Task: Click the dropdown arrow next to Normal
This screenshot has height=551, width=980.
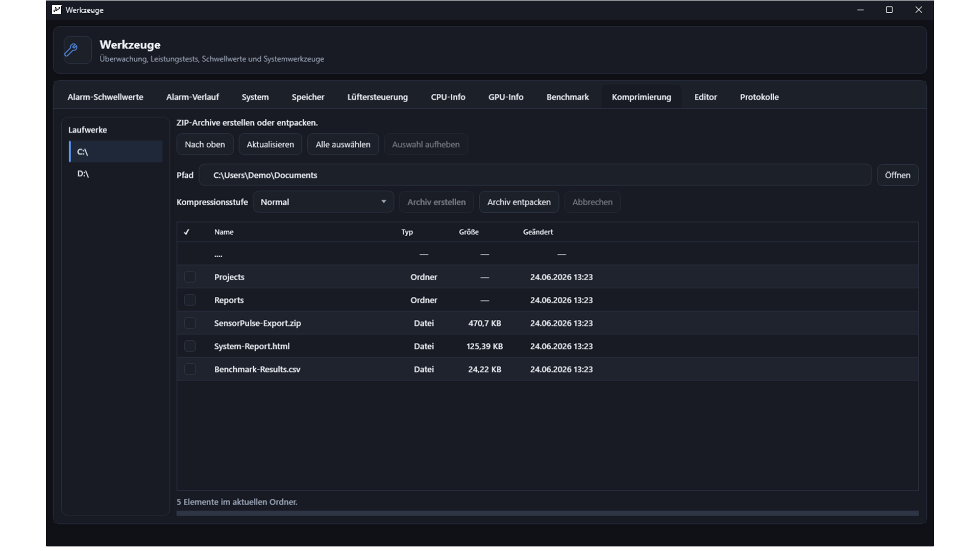Action: (383, 202)
